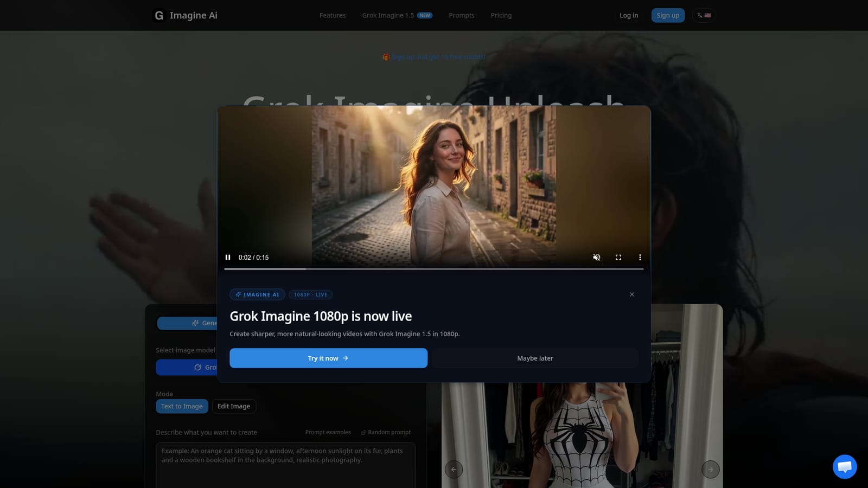Click the IMAGINE AI badge
868x488 pixels.
pyautogui.click(x=257, y=294)
